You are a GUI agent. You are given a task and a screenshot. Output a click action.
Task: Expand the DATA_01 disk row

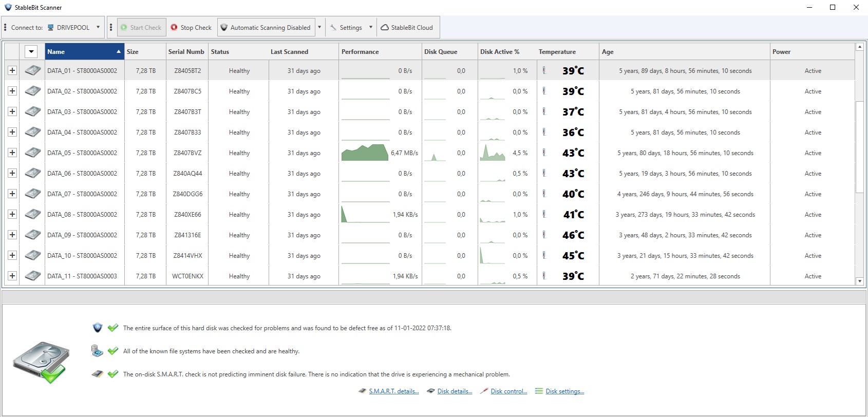click(x=12, y=70)
